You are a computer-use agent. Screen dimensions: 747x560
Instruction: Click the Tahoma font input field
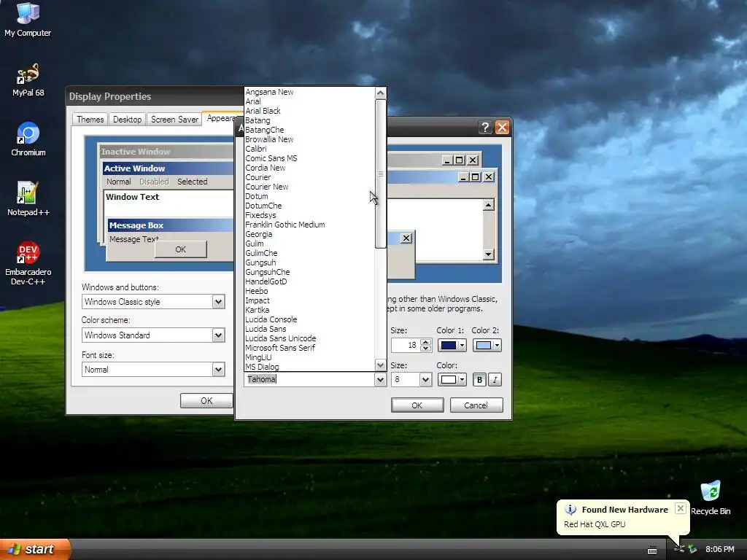pyautogui.click(x=309, y=379)
